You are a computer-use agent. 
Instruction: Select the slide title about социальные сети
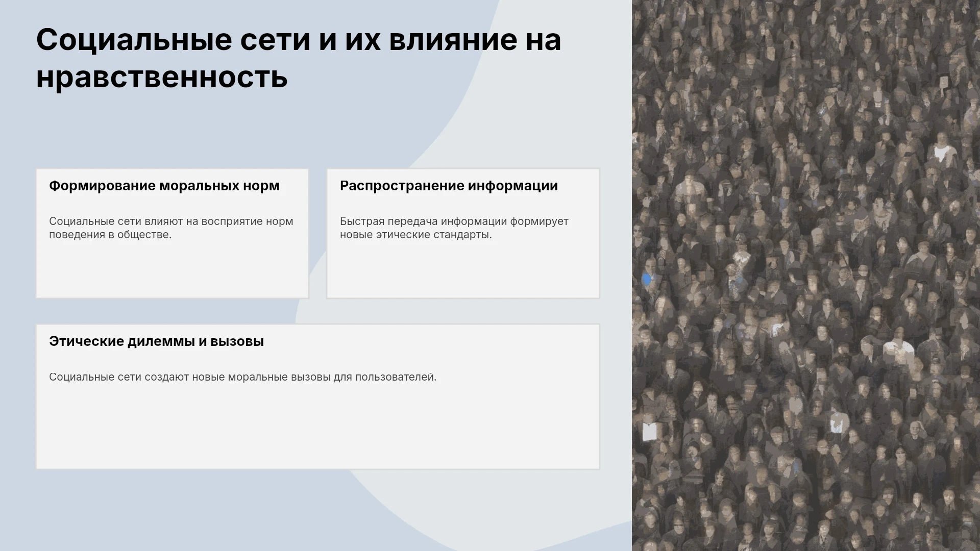click(x=299, y=58)
